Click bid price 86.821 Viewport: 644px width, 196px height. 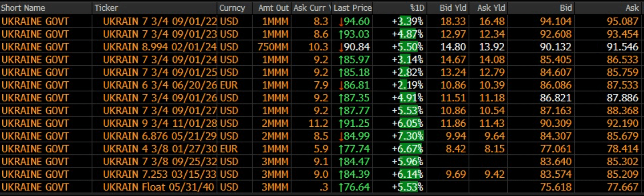pos(557,98)
